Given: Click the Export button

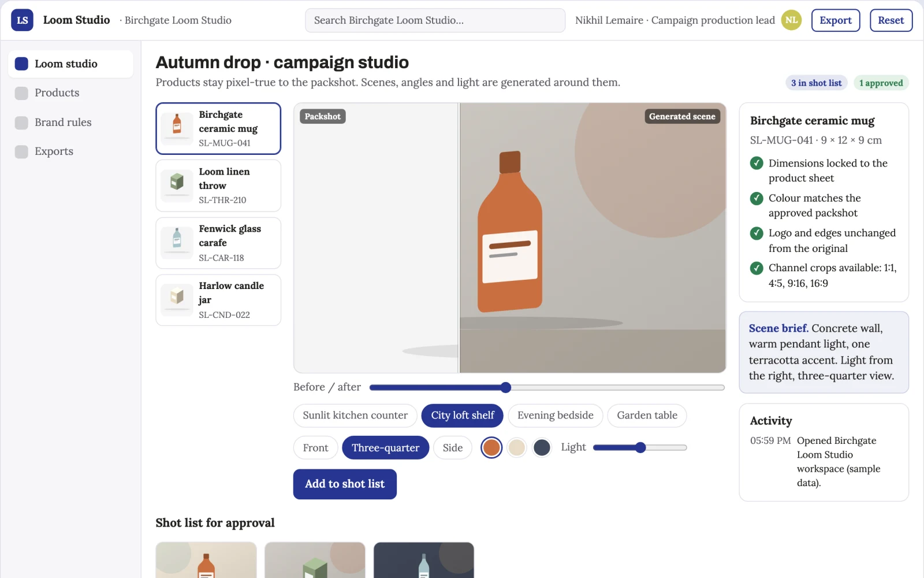Looking at the screenshot, I should pyautogui.click(x=836, y=20).
